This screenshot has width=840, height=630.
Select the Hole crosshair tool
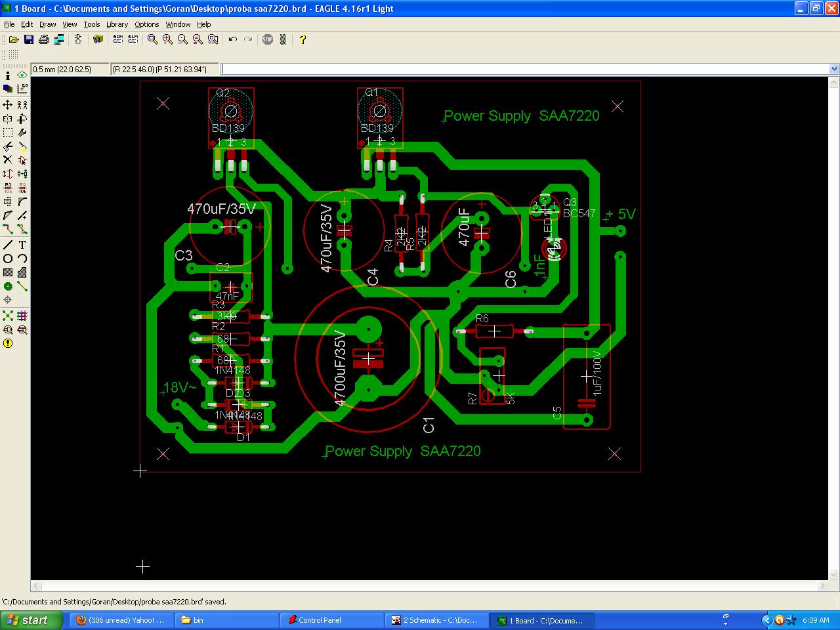[8, 300]
